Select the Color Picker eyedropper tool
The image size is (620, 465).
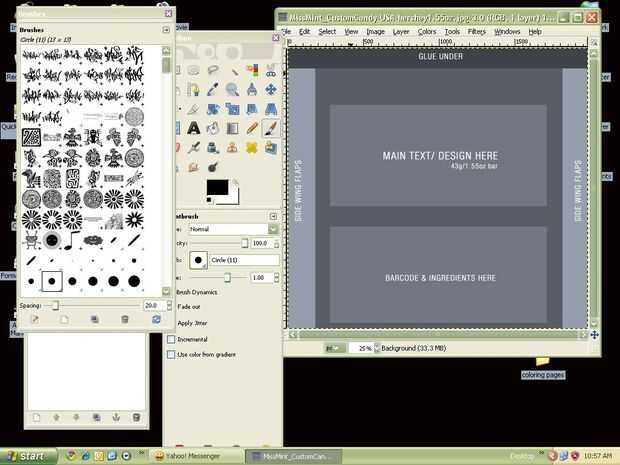213,90
